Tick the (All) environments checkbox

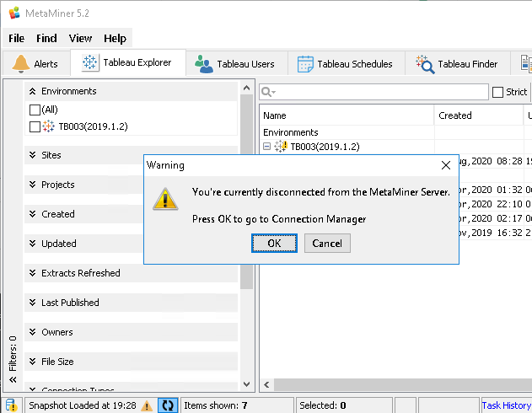pos(35,110)
